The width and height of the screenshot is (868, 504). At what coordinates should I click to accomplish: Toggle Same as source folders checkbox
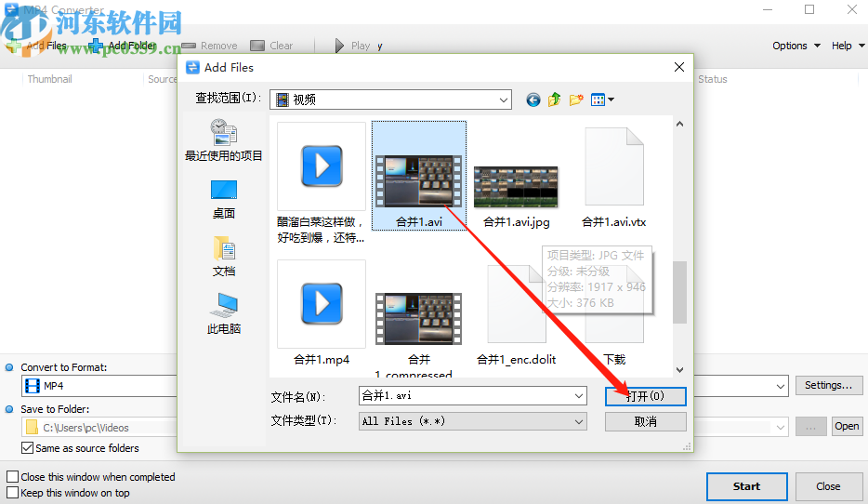pyautogui.click(x=27, y=447)
